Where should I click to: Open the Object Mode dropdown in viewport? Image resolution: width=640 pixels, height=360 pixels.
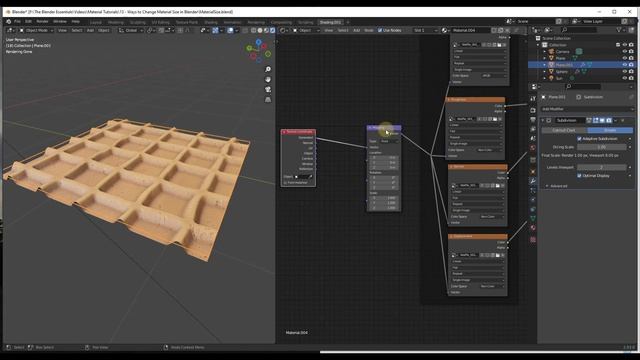tap(36, 30)
